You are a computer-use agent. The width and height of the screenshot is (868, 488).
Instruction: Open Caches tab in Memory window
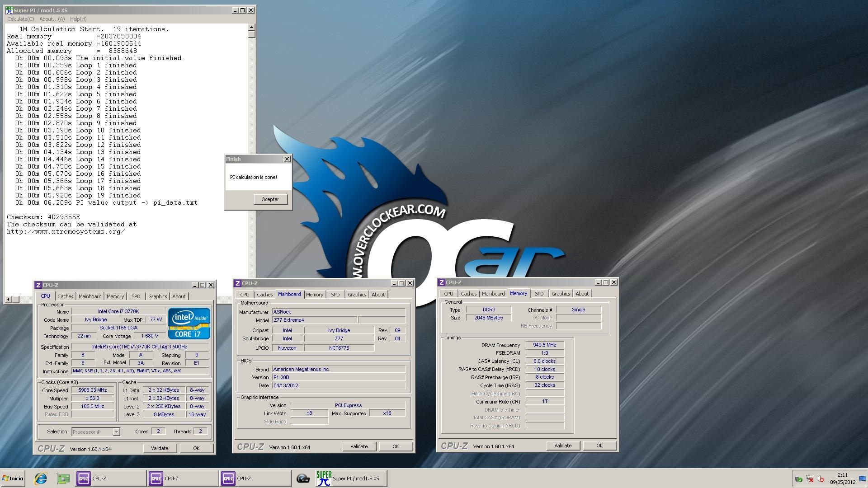click(x=469, y=294)
